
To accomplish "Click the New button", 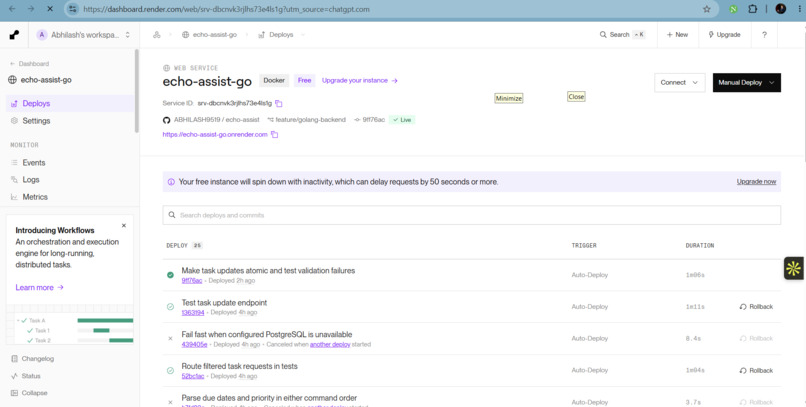I will [x=677, y=35].
